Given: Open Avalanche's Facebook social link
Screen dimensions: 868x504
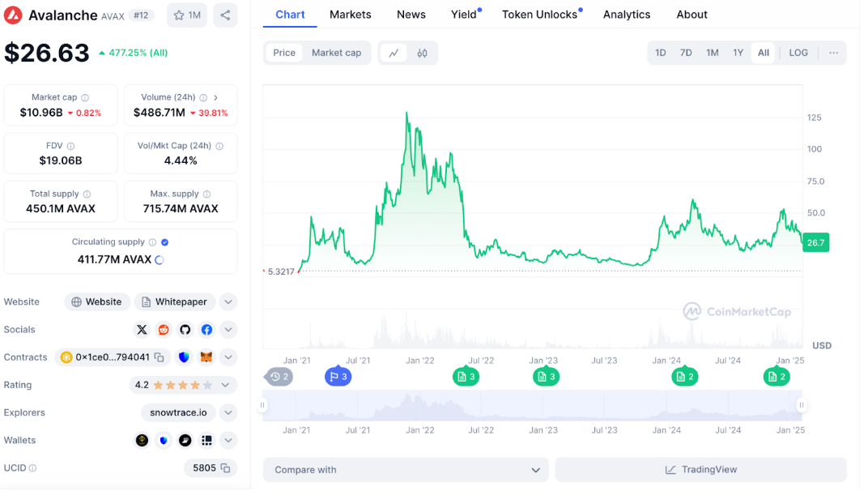Looking at the screenshot, I should [206, 330].
